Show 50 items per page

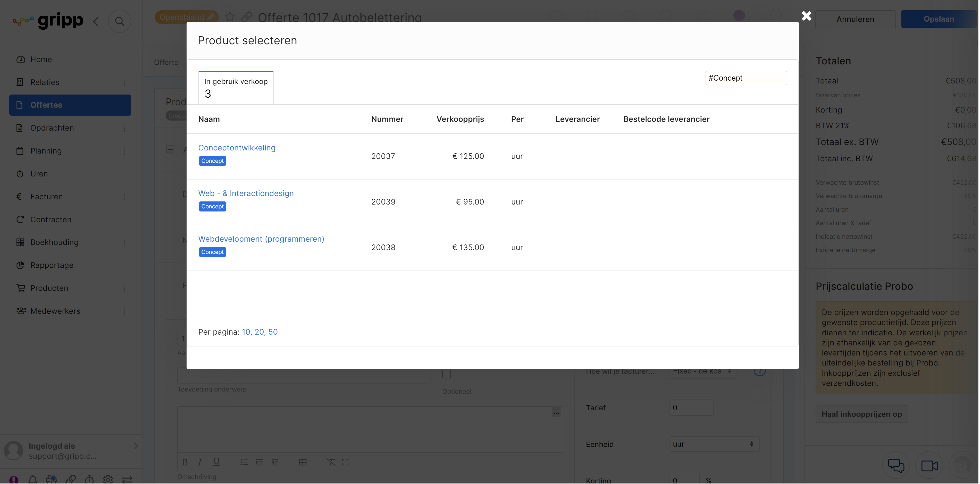pyautogui.click(x=273, y=332)
